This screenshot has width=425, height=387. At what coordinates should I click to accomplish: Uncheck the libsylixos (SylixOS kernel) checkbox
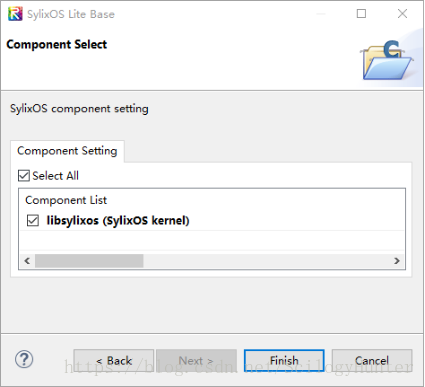(x=33, y=220)
